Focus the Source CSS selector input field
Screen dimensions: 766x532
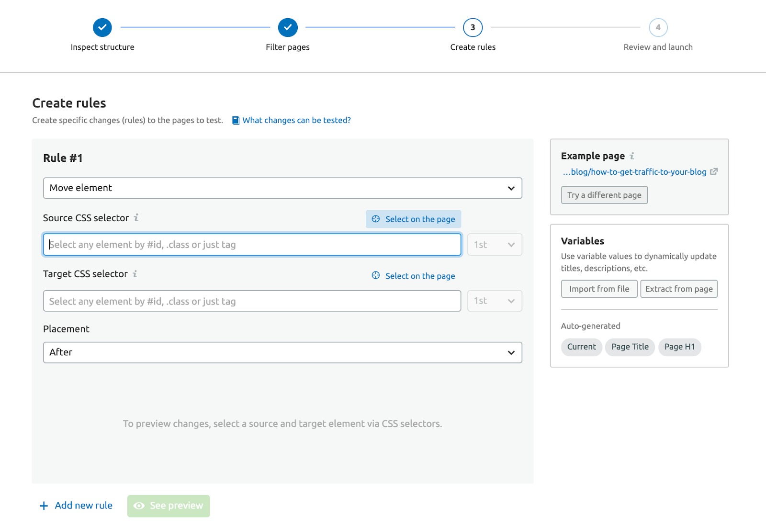[x=252, y=245]
